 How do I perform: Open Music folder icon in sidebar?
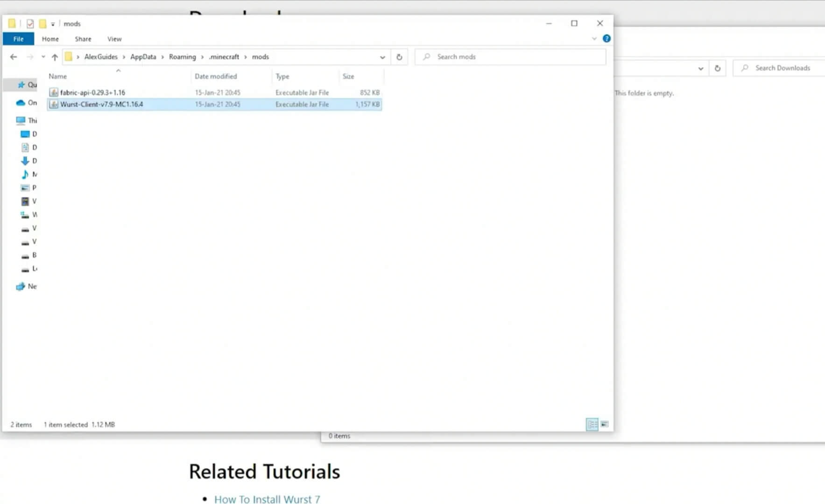(25, 175)
